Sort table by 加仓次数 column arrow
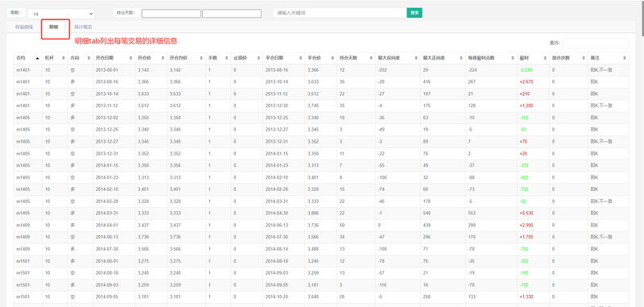 583,58
